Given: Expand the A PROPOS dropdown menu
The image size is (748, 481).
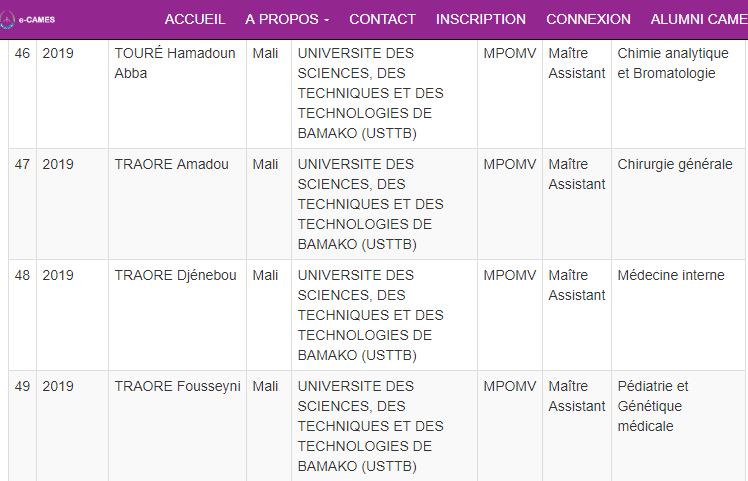Looking at the screenshot, I should coord(287,19).
